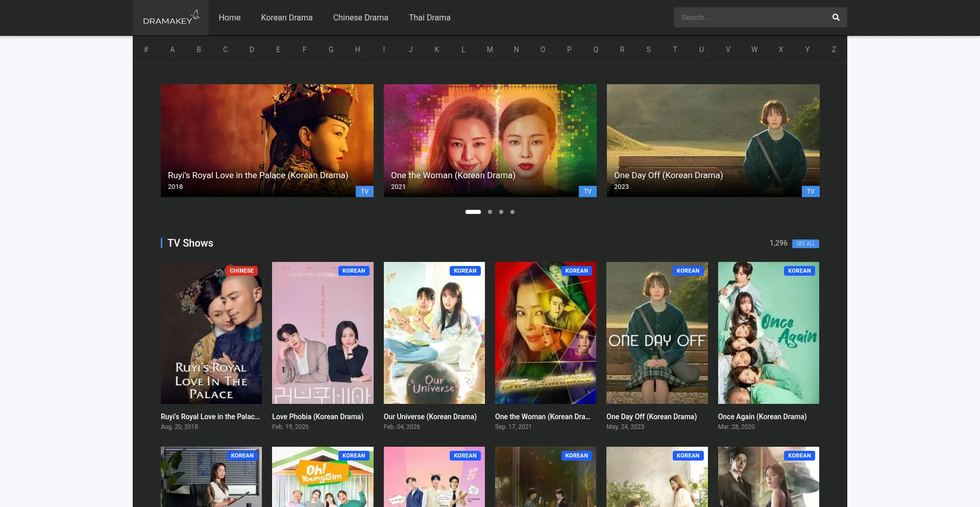The width and height of the screenshot is (980, 507).
Task: Filter titles by letter J
Action: [x=410, y=50]
